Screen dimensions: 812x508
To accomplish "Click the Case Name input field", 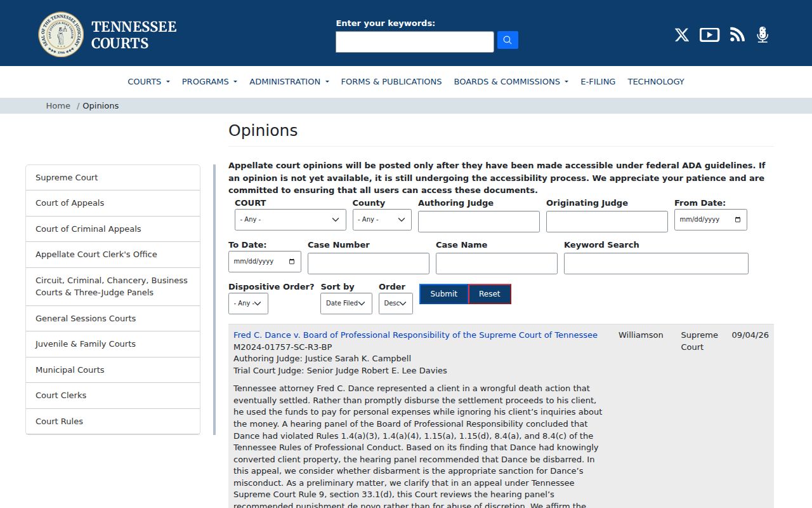I will (497, 264).
